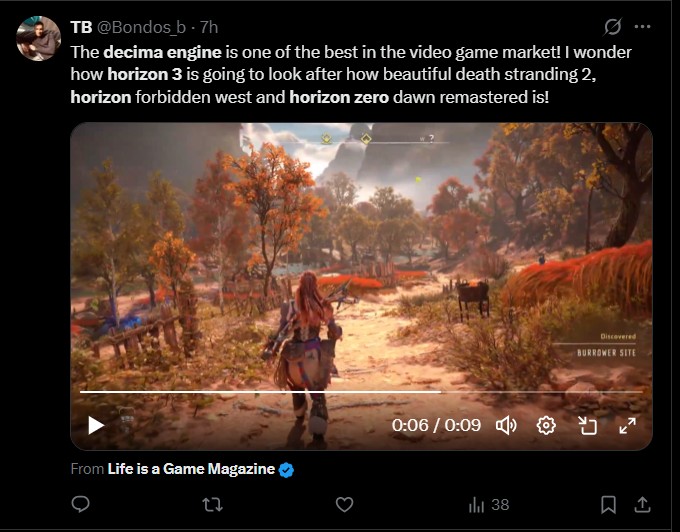The width and height of the screenshot is (680, 532).
Task: Like the post with the heart icon
Action: 344,504
